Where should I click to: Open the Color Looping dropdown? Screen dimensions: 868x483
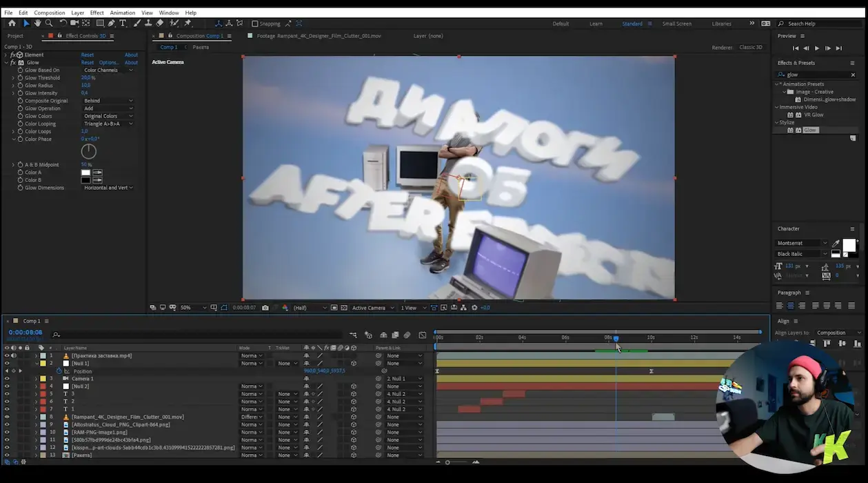coord(108,124)
